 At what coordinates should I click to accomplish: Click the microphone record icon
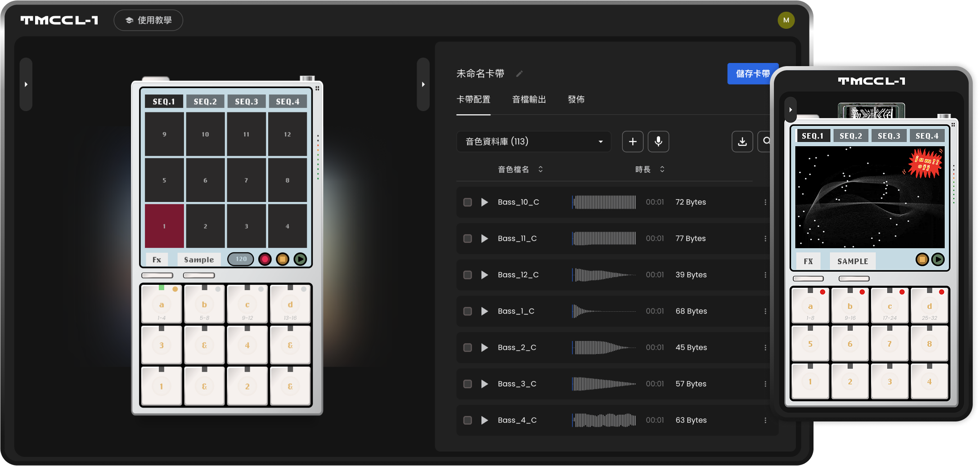click(658, 142)
